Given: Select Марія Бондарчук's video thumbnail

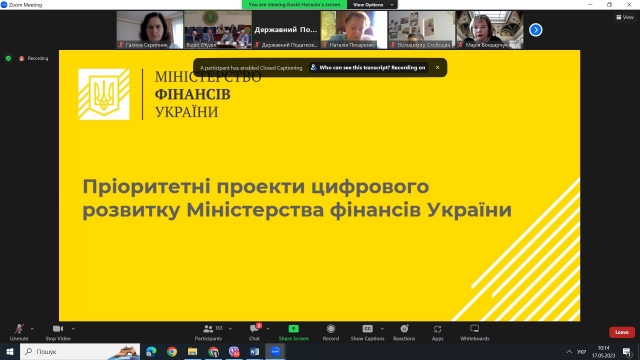Looking at the screenshot, I should pyautogui.click(x=489, y=30).
